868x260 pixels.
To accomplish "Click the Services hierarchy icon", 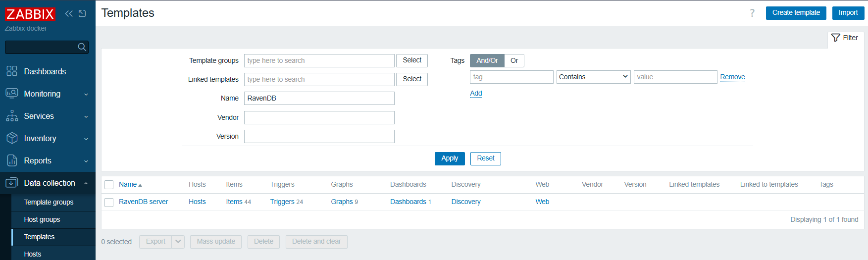I will 12,116.
